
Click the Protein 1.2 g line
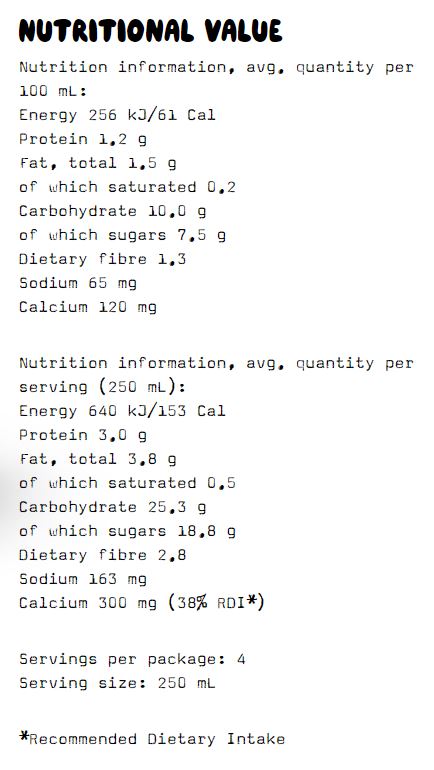83,139
